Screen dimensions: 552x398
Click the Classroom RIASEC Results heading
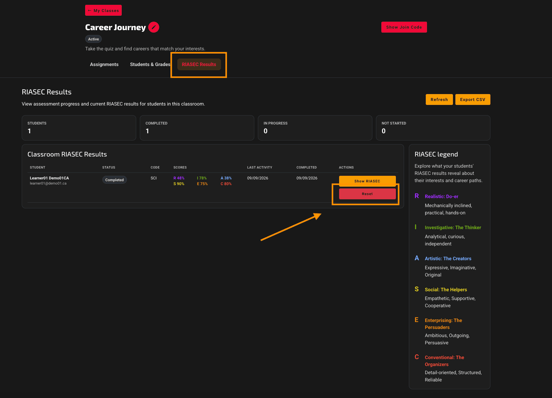[x=67, y=154]
